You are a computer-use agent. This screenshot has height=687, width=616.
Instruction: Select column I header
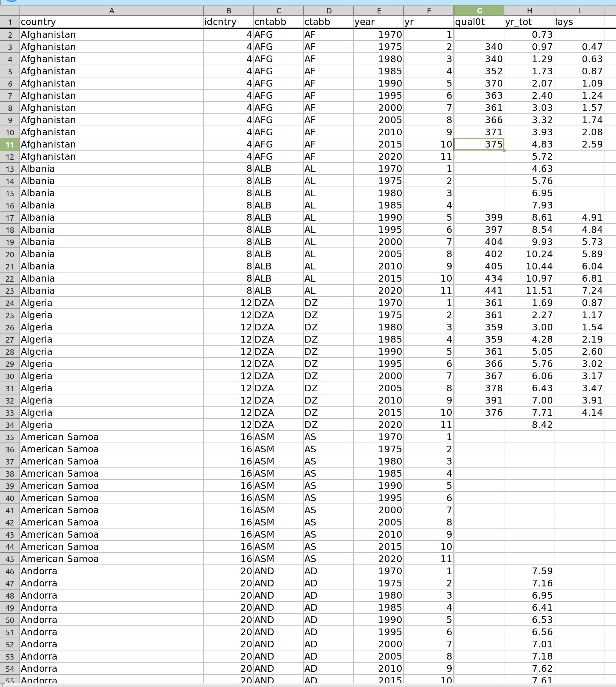pos(579,10)
